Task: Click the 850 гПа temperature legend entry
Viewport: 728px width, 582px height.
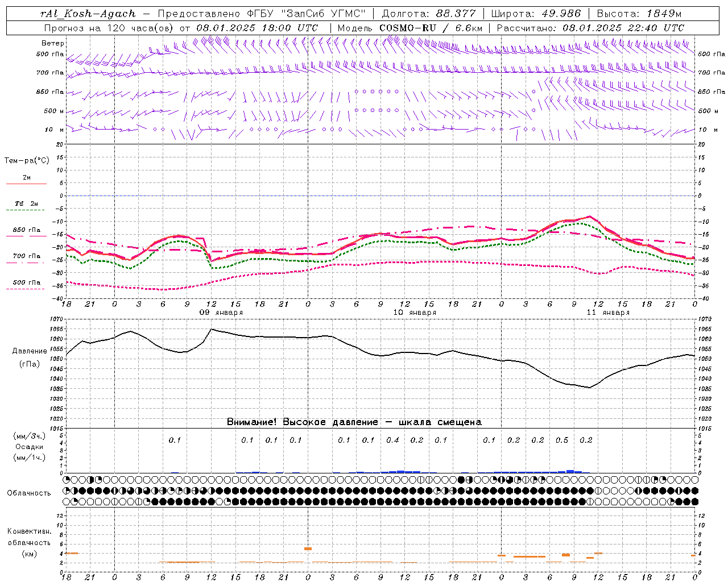Action: tap(27, 230)
